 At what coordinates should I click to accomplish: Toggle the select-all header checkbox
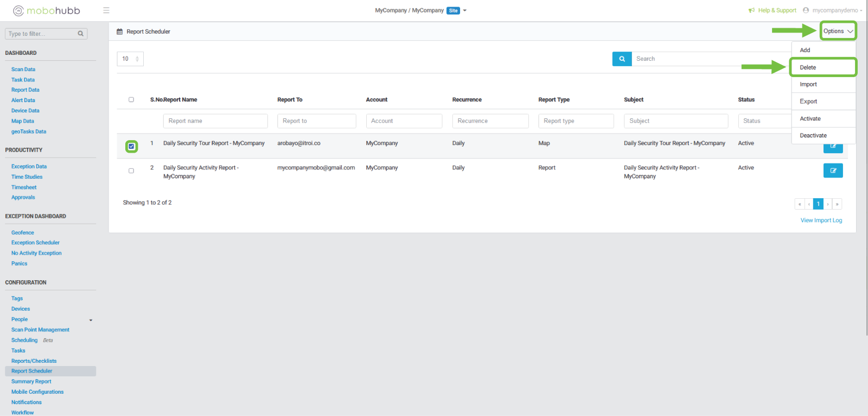pos(131,99)
